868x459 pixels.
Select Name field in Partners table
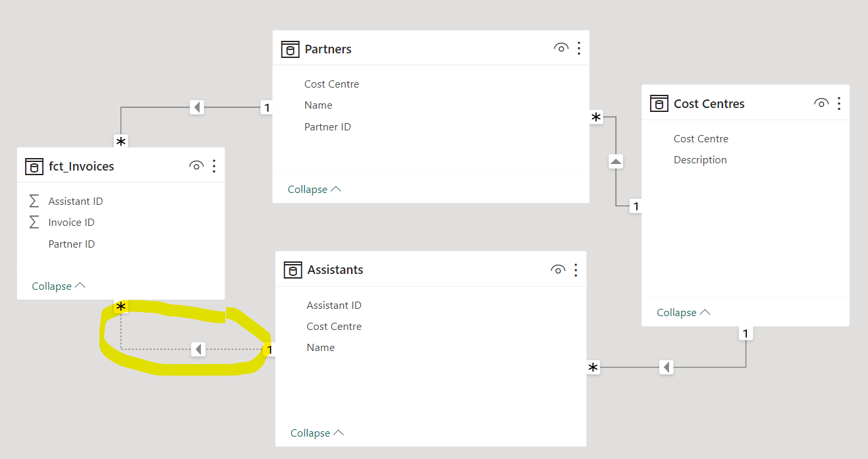[318, 105]
